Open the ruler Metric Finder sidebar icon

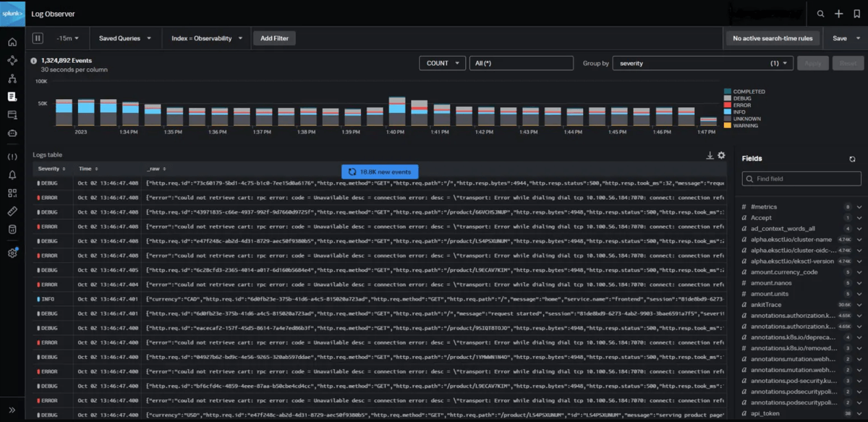pyautogui.click(x=12, y=211)
